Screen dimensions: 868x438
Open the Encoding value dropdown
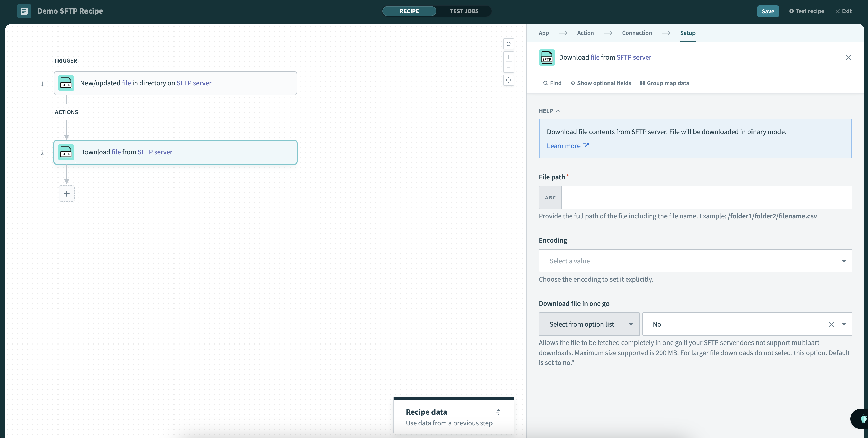[844, 261]
